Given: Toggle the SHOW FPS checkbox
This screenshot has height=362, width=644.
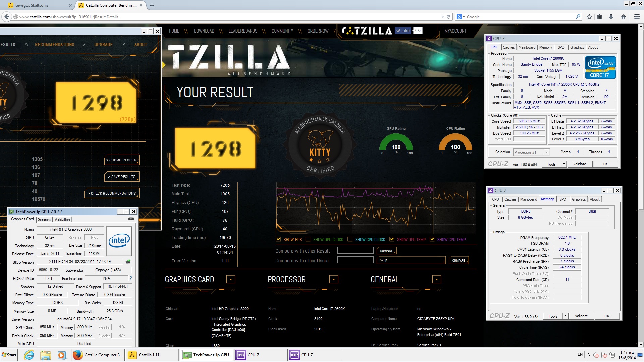Looking at the screenshot, I should [x=278, y=239].
